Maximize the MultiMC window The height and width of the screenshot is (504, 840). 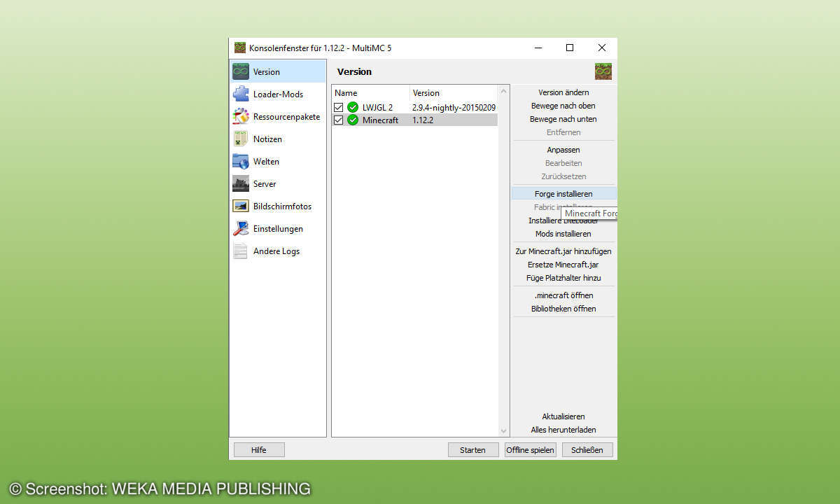(570, 48)
